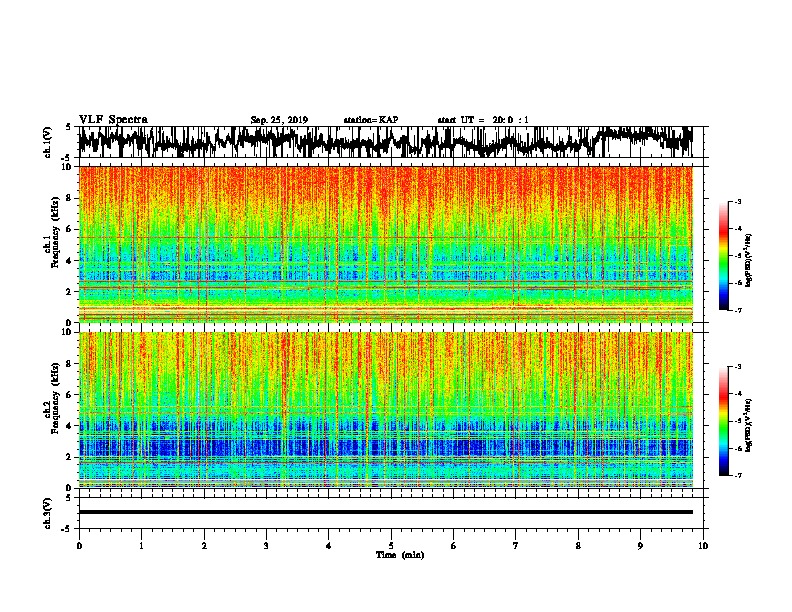Click time axis tick label '5'
The height and width of the screenshot is (612, 792).
coord(391,546)
